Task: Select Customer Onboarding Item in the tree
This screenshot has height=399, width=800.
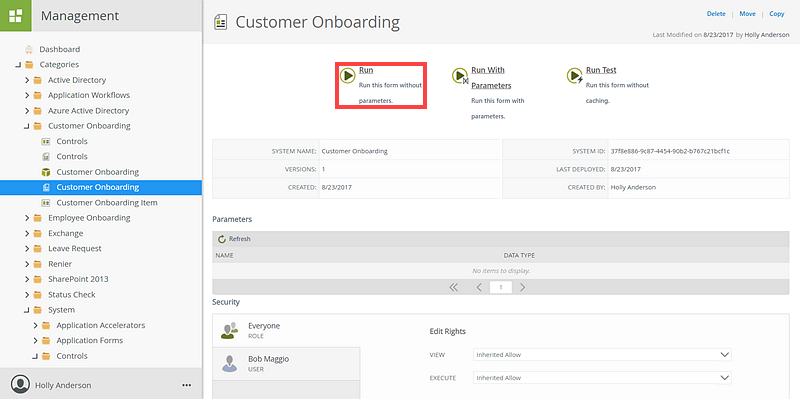Action: click(107, 203)
